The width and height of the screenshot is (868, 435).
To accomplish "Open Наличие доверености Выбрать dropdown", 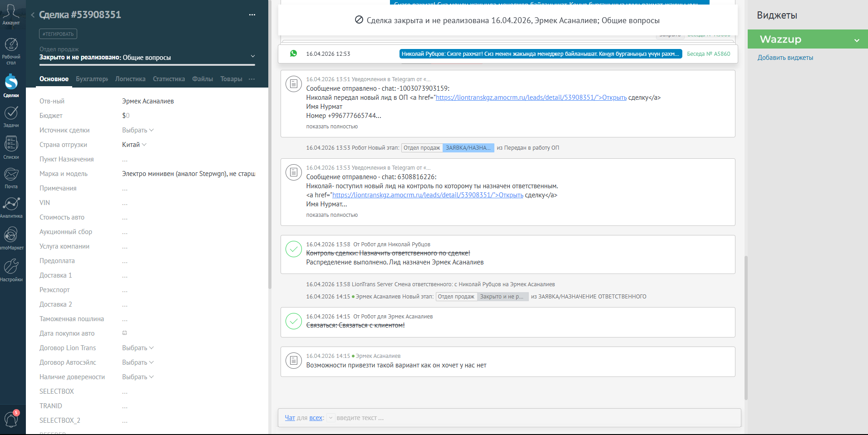I will point(138,377).
